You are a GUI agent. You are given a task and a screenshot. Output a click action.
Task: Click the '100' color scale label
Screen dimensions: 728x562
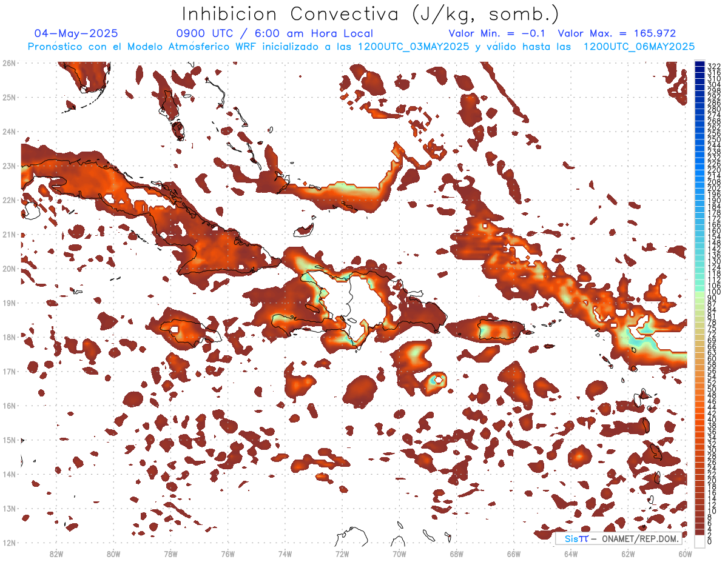(713, 292)
